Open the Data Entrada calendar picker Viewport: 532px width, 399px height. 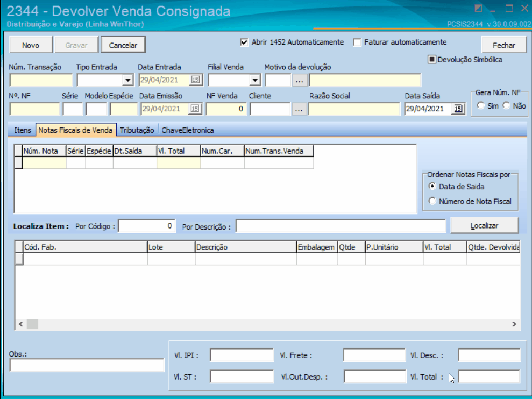[195, 80]
